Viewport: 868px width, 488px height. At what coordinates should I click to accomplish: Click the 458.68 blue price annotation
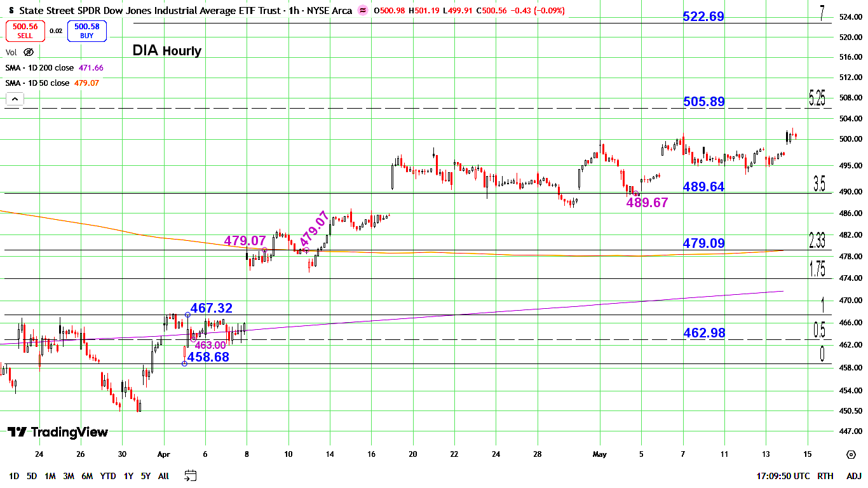[208, 357]
